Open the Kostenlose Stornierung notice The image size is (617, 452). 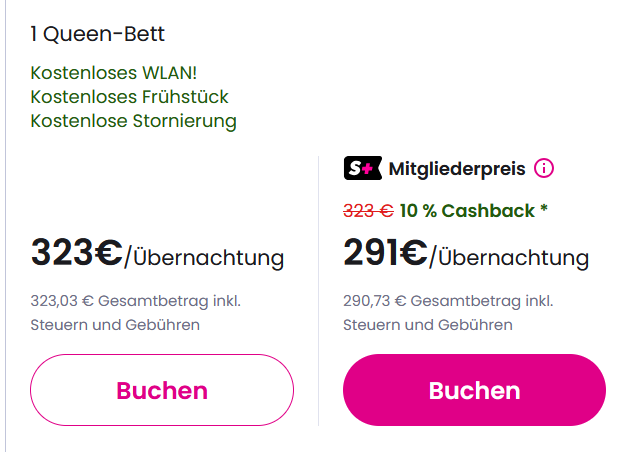tap(134, 121)
